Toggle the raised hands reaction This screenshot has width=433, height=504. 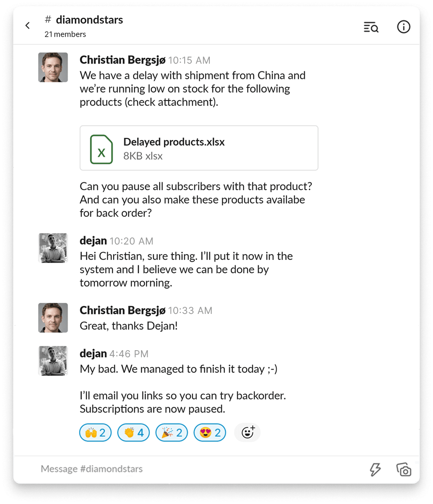(x=95, y=432)
